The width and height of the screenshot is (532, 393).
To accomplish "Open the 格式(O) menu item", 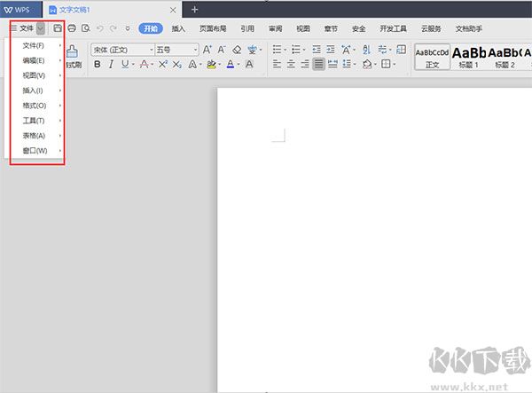I will 35,106.
